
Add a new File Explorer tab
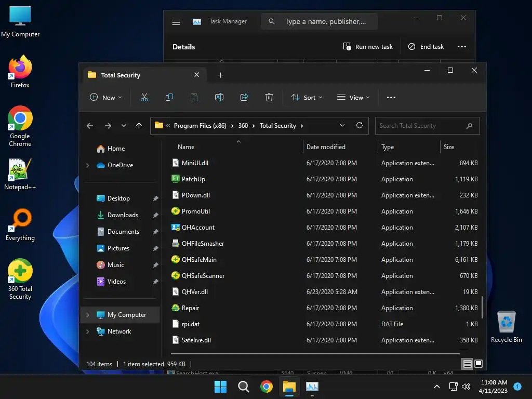point(220,75)
